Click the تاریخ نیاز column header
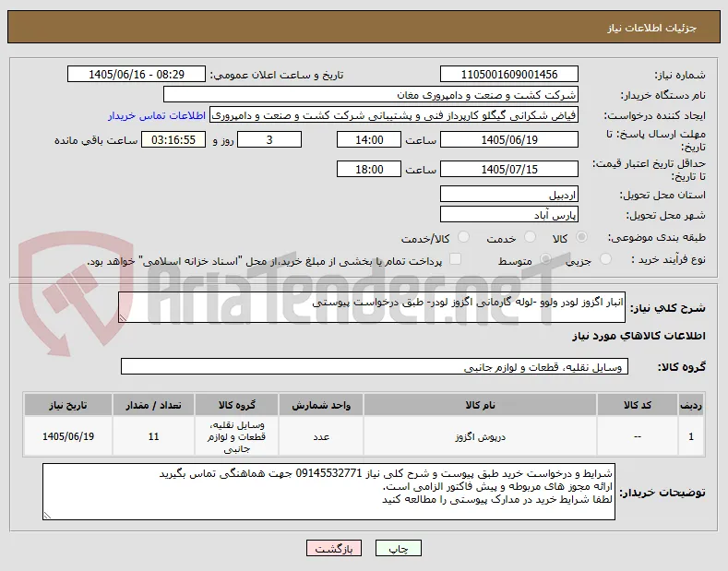The image size is (728, 571). (x=68, y=405)
